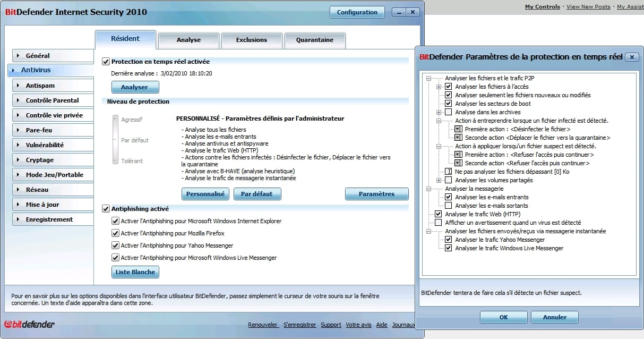This screenshot has height=339, width=644.
Task: Confirm with OK in settings dialog
Action: tap(503, 317)
